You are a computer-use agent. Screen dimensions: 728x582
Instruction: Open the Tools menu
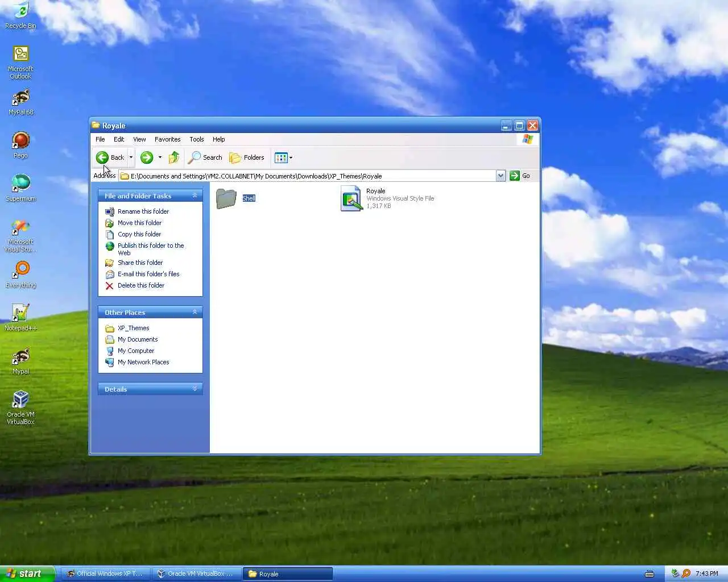point(197,139)
